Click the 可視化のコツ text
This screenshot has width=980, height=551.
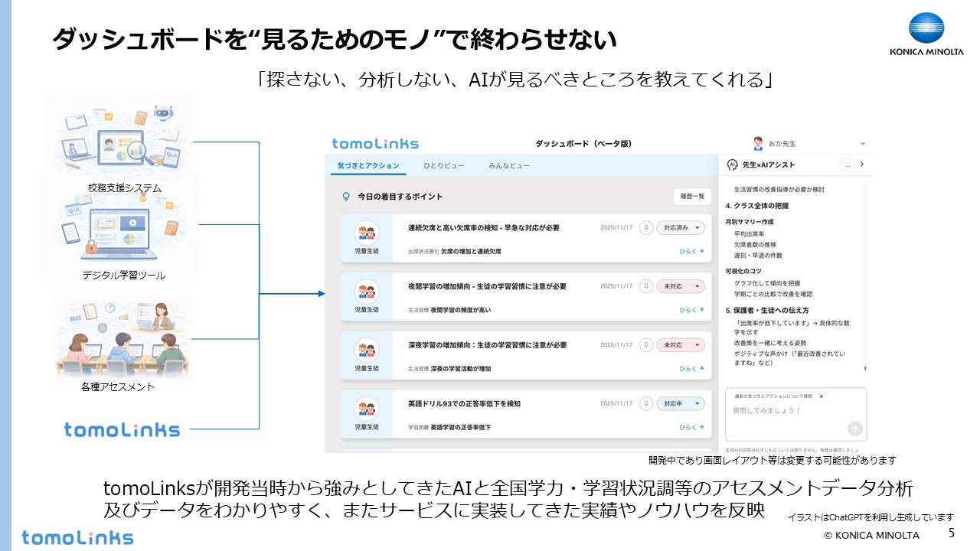[x=743, y=271]
